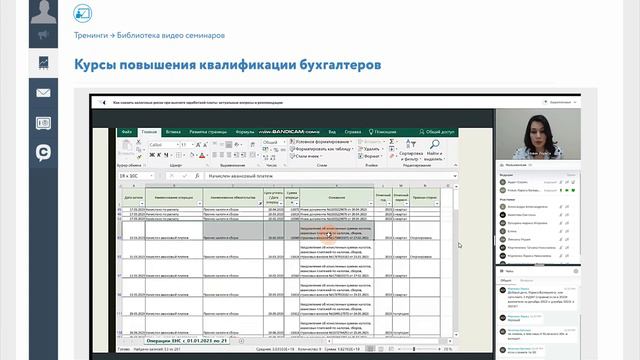640x360 pixels.
Task: Follow the 'Тренинги' breadcrumb link
Action: [x=91, y=35]
